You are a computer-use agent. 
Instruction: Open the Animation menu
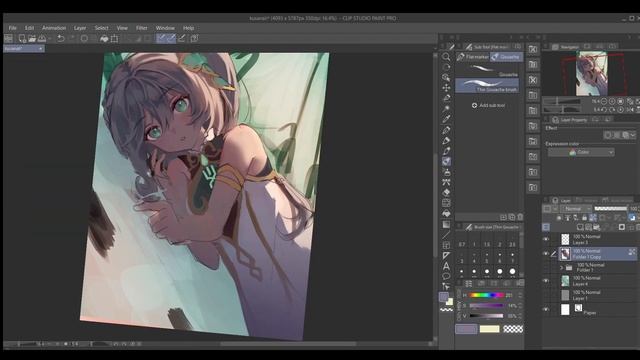pos(54,28)
